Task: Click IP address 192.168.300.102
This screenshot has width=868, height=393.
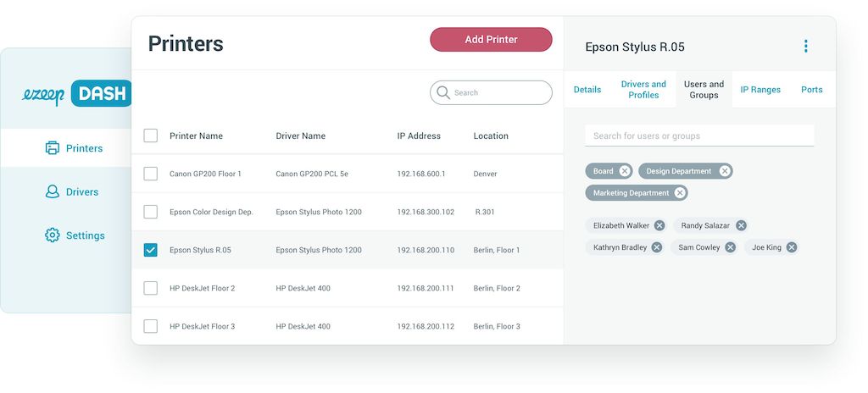Action: coord(426,212)
